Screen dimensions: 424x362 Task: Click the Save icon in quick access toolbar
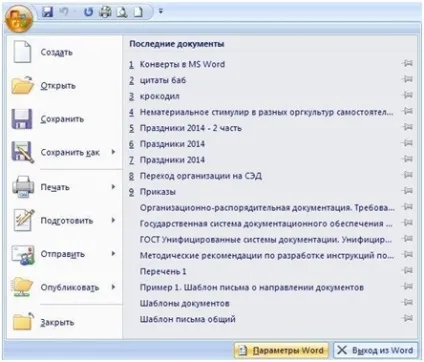click(47, 12)
